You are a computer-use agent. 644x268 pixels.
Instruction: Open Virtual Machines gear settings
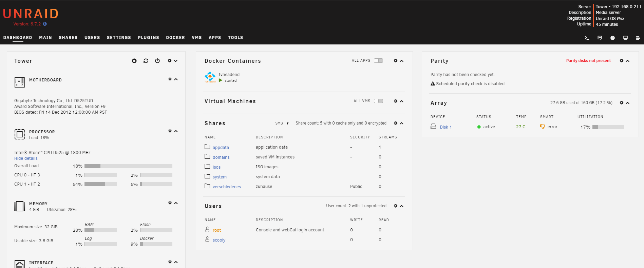click(396, 101)
